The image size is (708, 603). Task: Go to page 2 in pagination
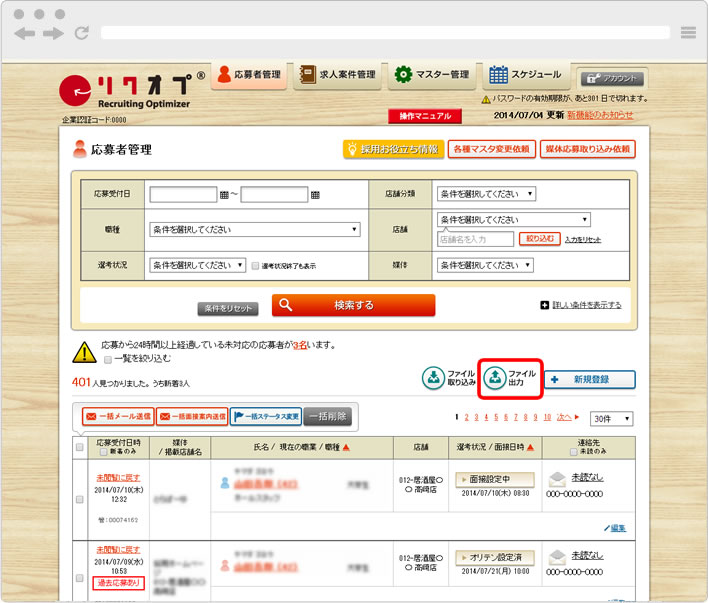pos(466,417)
